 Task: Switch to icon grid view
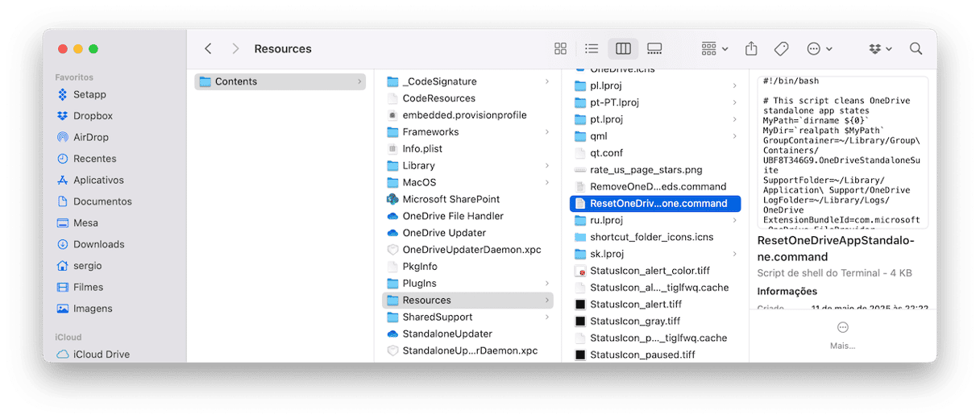click(x=561, y=48)
